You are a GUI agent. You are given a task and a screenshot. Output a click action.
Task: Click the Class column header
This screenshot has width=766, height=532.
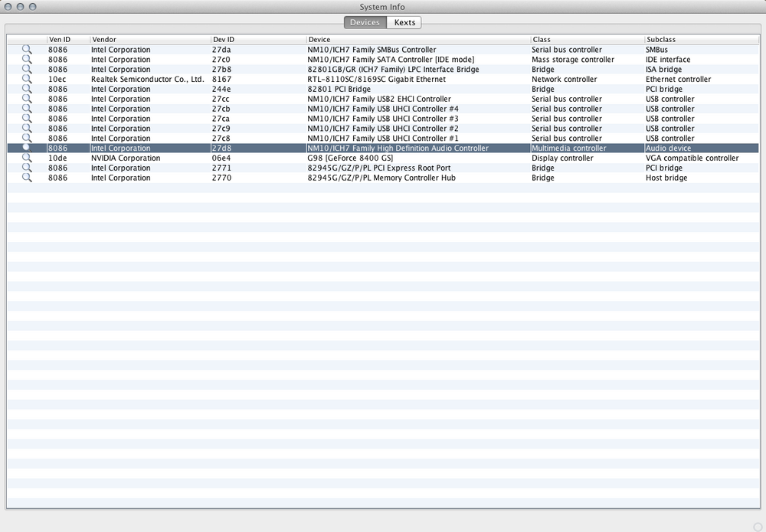[x=587, y=39]
